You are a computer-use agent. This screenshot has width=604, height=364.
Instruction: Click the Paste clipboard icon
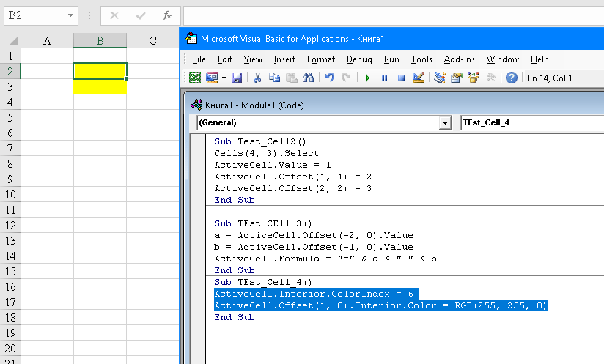click(292, 78)
